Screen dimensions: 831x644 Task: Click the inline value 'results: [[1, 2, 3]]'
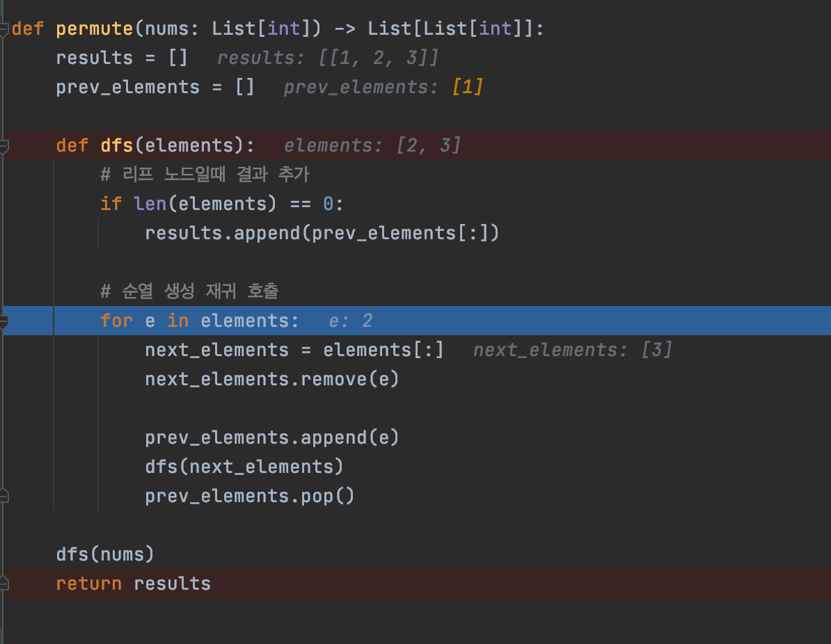[x=328, y=58]
